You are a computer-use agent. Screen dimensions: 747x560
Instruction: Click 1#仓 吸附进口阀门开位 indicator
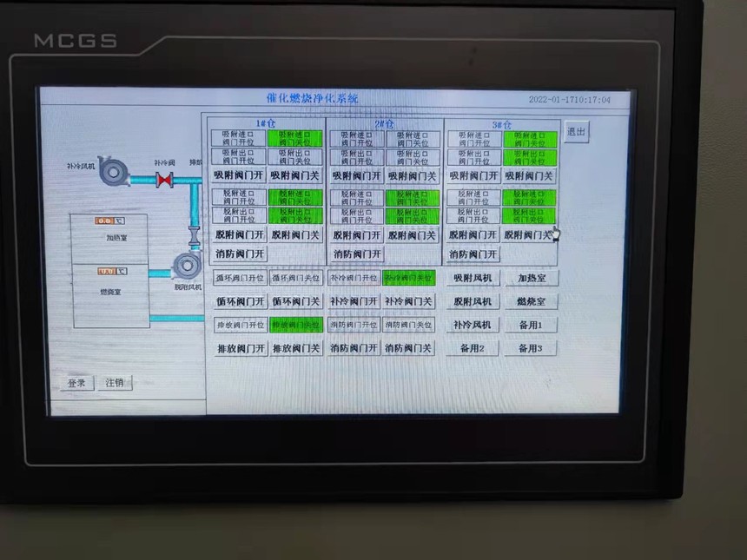pos(238,138)
